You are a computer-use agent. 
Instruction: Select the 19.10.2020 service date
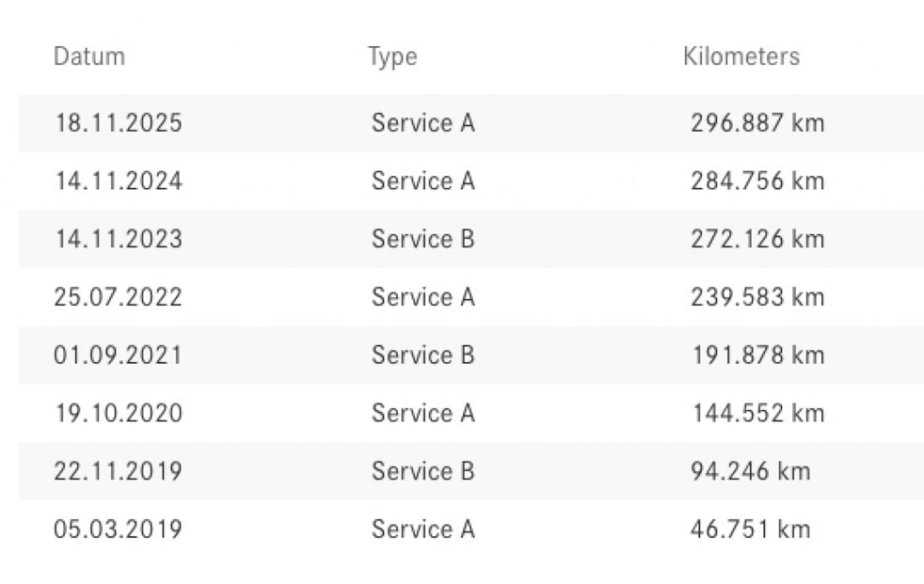(119, 413)
